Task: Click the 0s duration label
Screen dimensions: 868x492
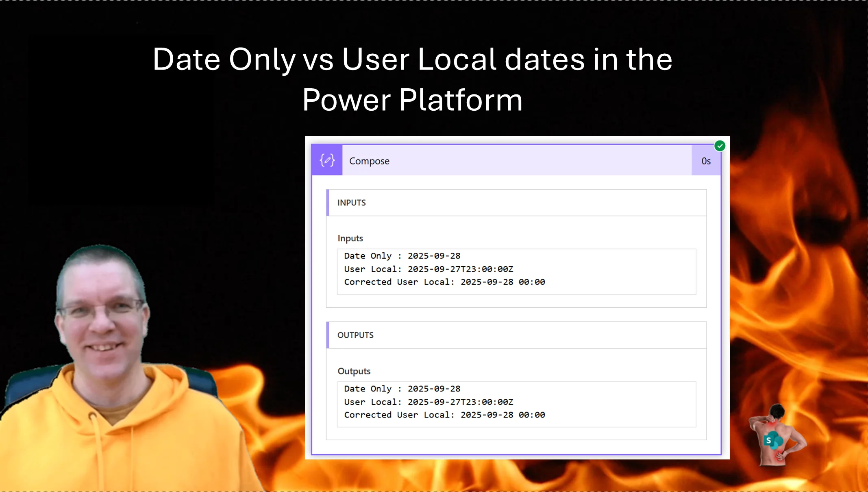Action: [706, 161]
